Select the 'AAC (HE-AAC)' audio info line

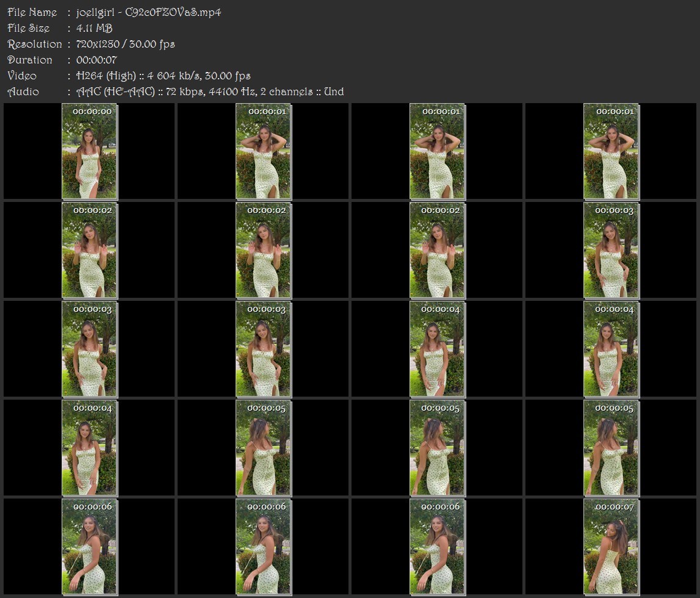[210, 92]
